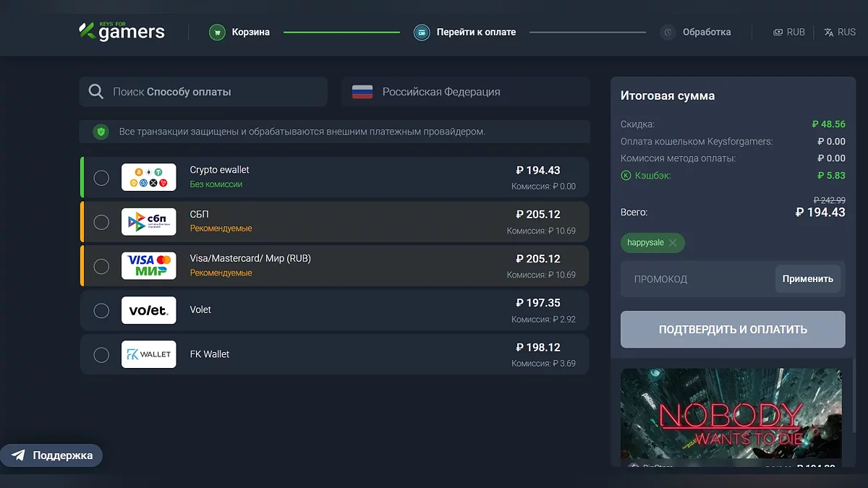
Task: Click the magnifier search icon
Action: [x=95, y=92]
